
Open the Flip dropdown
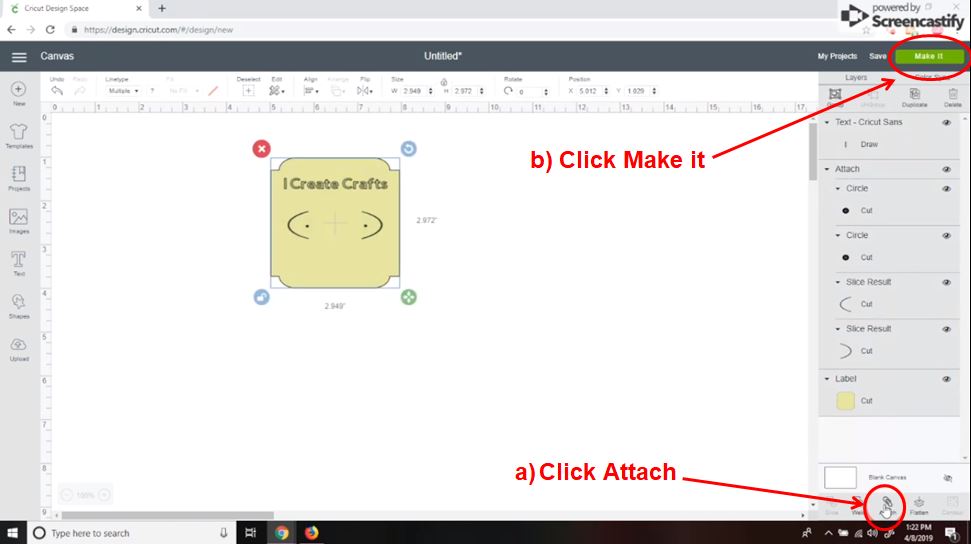point(365,91)
